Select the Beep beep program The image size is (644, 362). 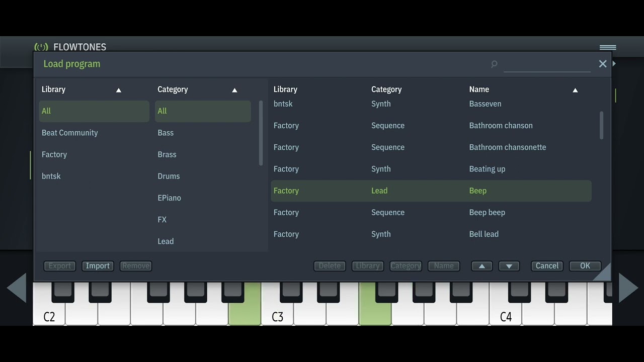(431, 212)
